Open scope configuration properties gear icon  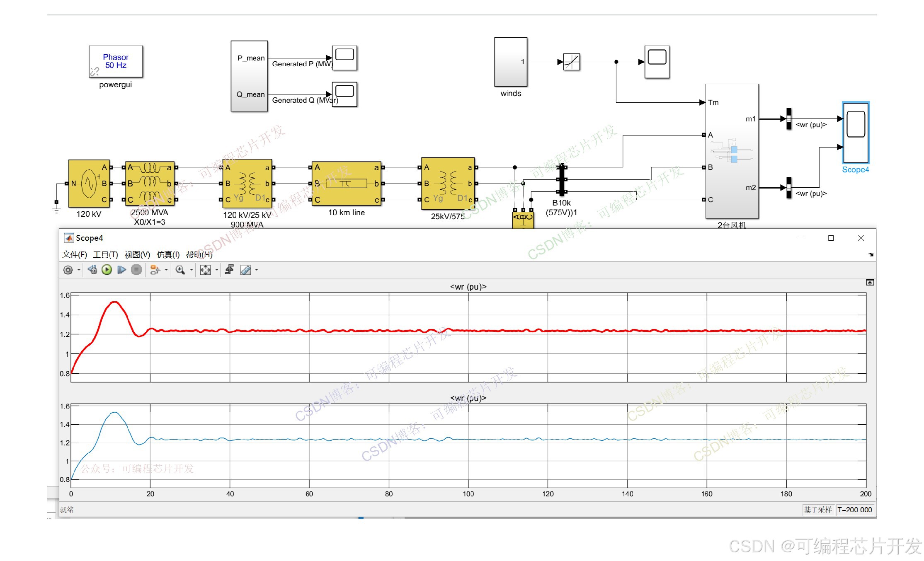pos(68,270)
